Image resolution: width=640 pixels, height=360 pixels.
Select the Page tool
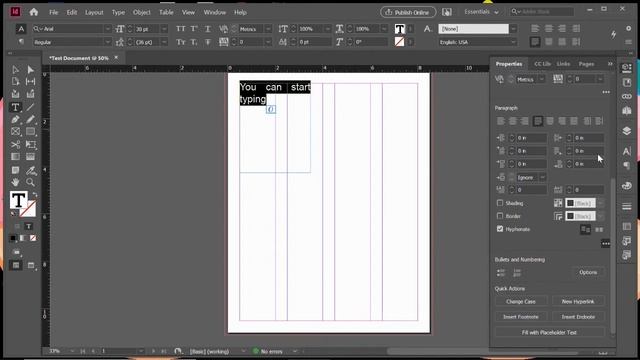pos(16,82)
